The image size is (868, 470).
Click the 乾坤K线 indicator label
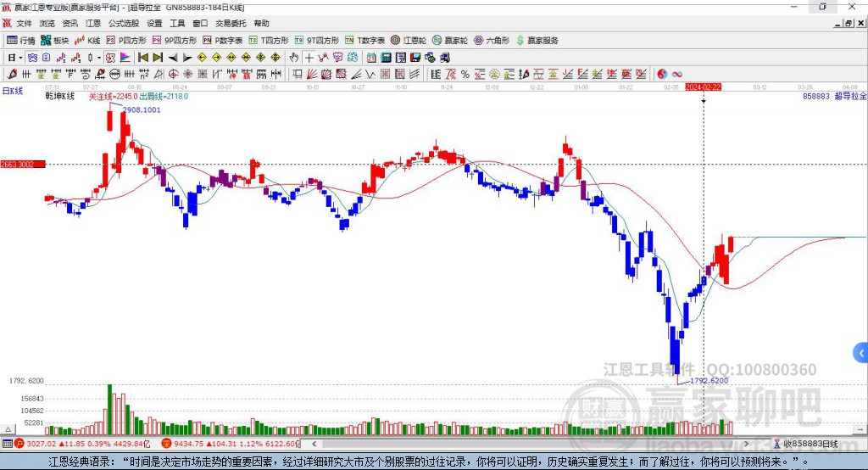[x=60, y=97]
